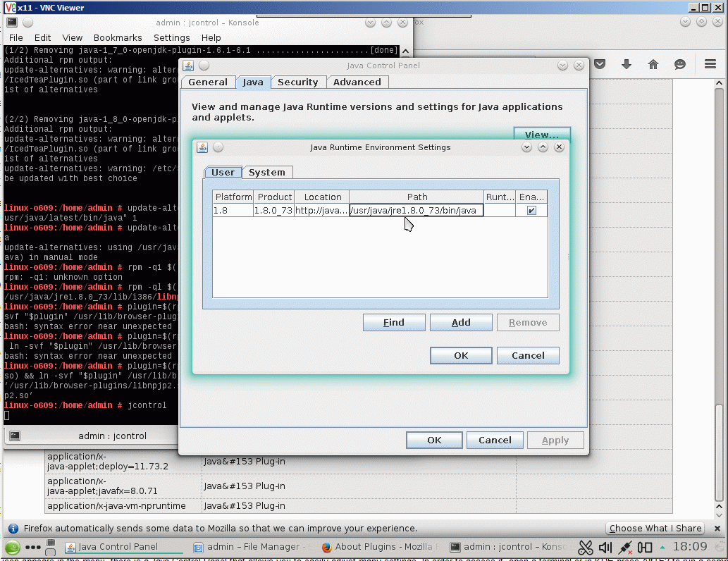Viewport: 728px width, 561px height.
Task: Click the pin button in Konsole title bar
Action: pos(28,22)
